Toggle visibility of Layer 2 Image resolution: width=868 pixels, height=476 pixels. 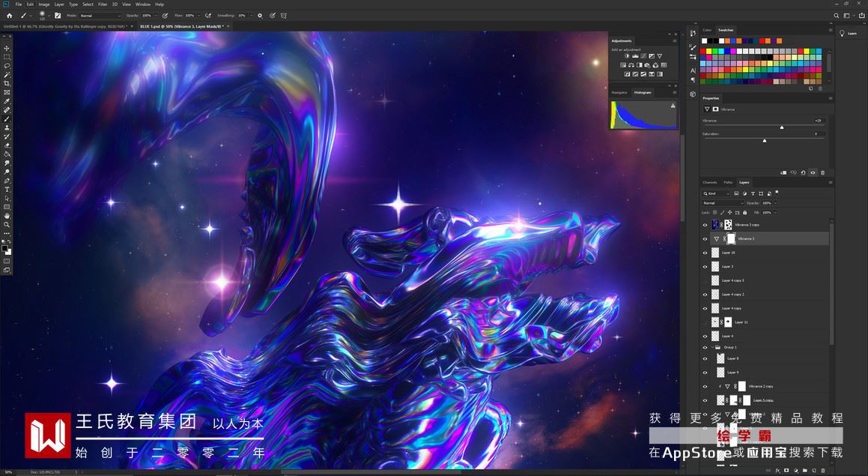click(705, 267)
